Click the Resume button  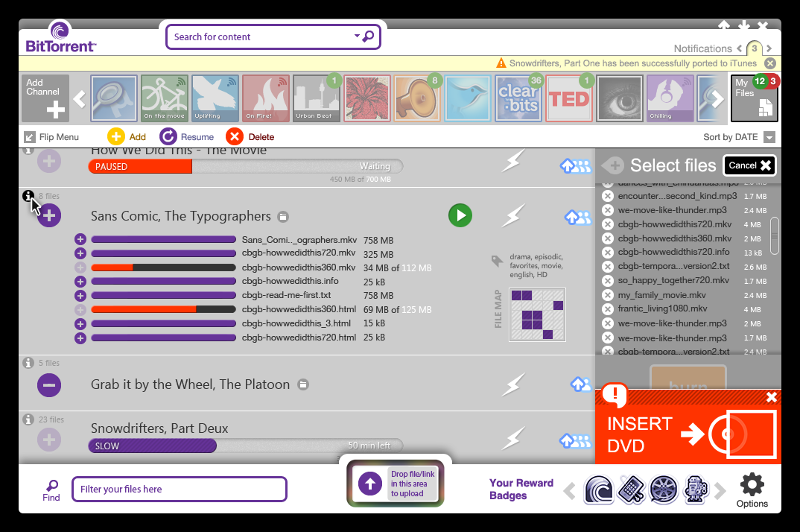[168, 136]
